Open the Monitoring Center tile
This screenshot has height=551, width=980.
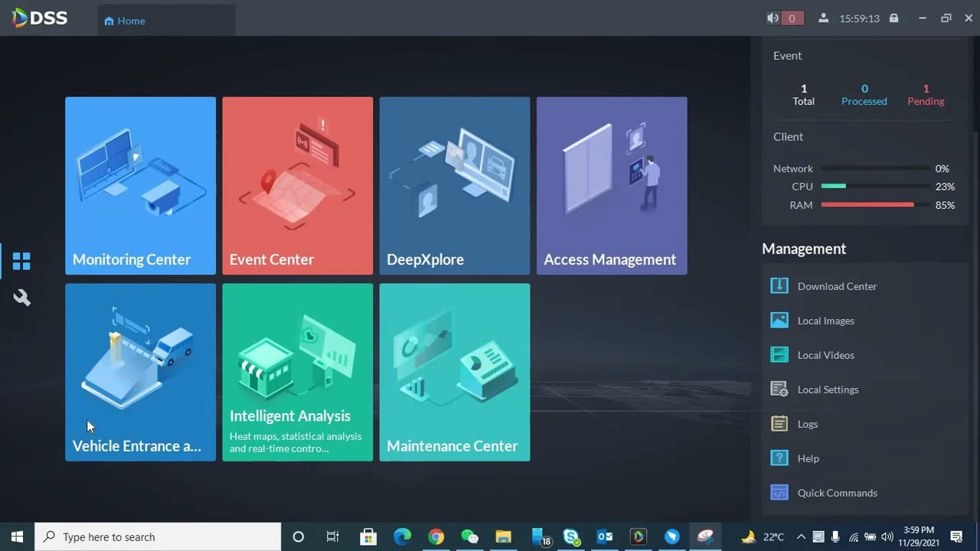pos(140,185)
